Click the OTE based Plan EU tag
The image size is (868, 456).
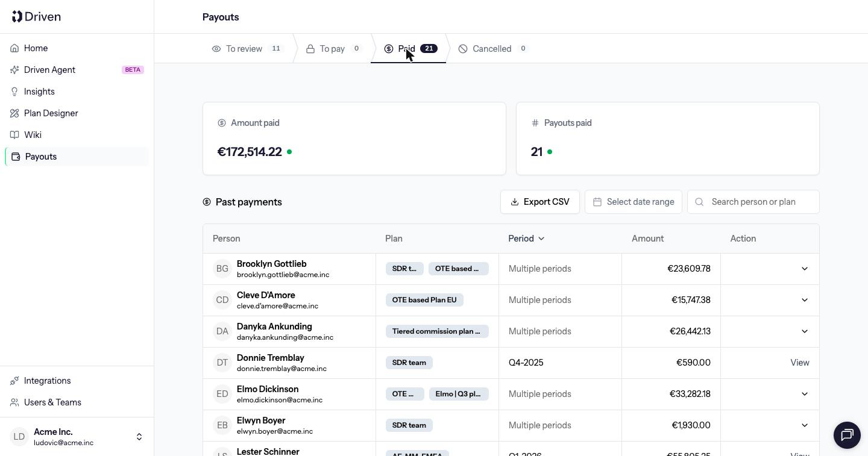[x=424, y=300]
